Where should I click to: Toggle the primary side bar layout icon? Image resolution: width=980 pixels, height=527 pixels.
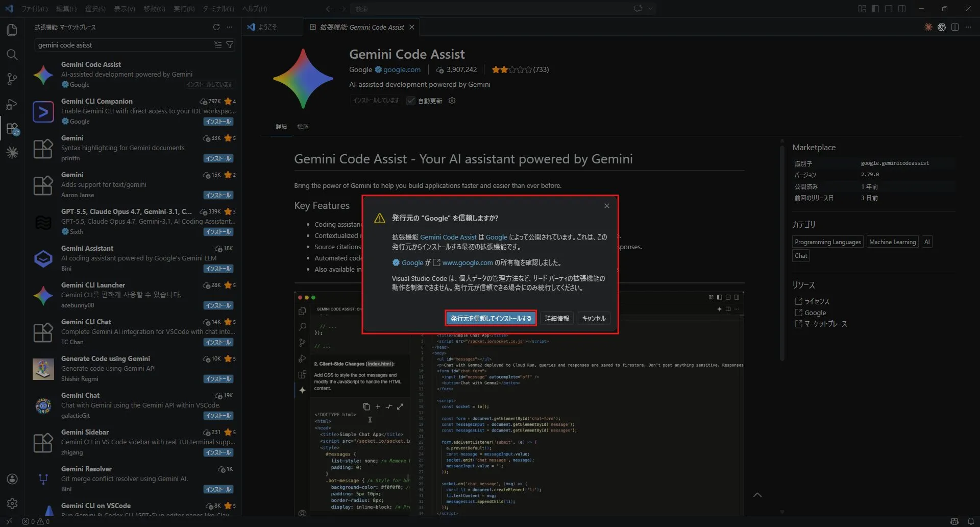pyautogui.click(x=875, y=9)
